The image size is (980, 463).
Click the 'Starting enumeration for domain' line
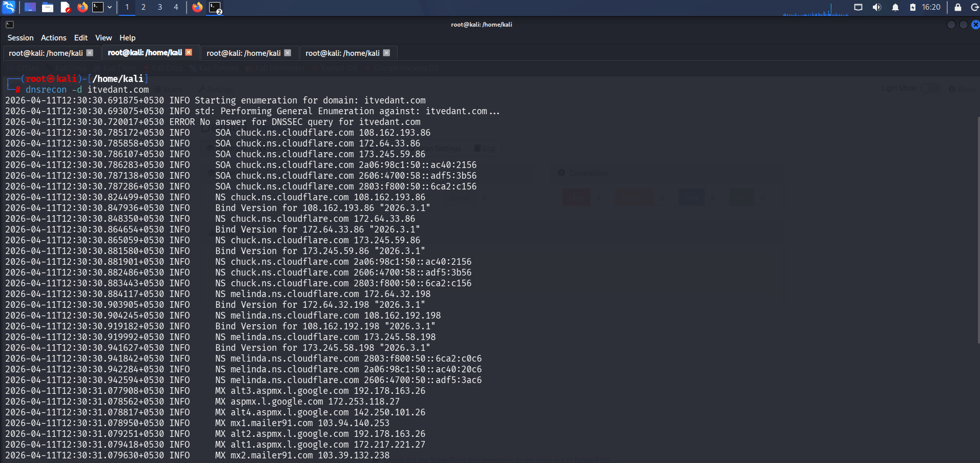pyautogui.click(x=215, y=100)
